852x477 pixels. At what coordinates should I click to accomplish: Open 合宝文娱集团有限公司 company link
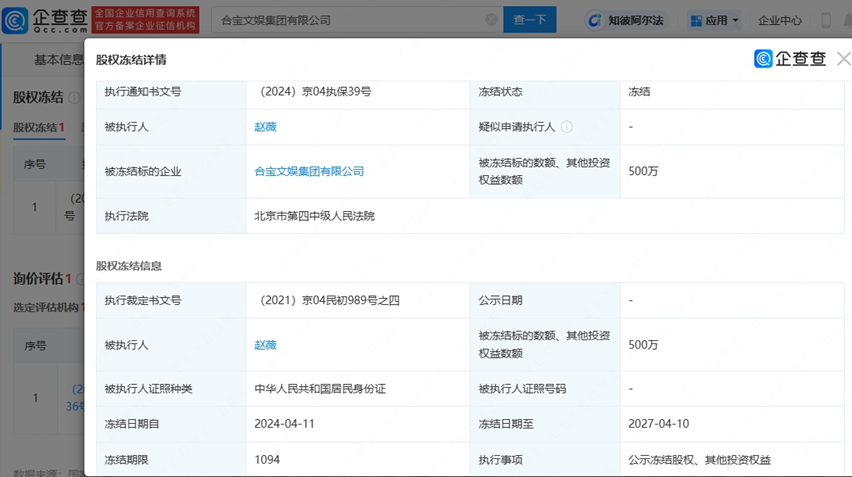pos(309,171)
